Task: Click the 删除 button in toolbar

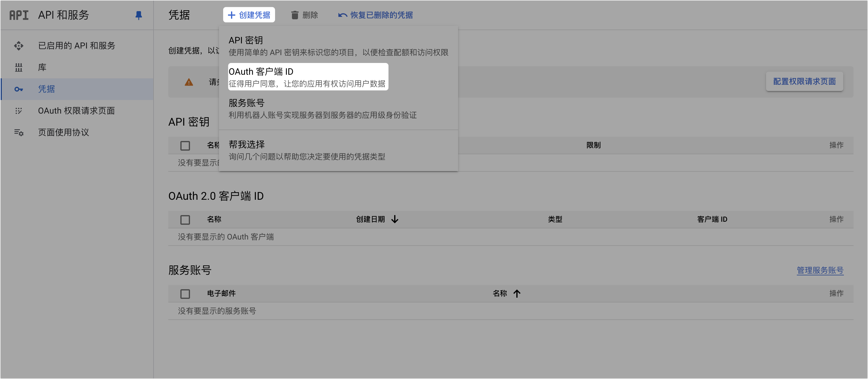Action: [304, 15]
